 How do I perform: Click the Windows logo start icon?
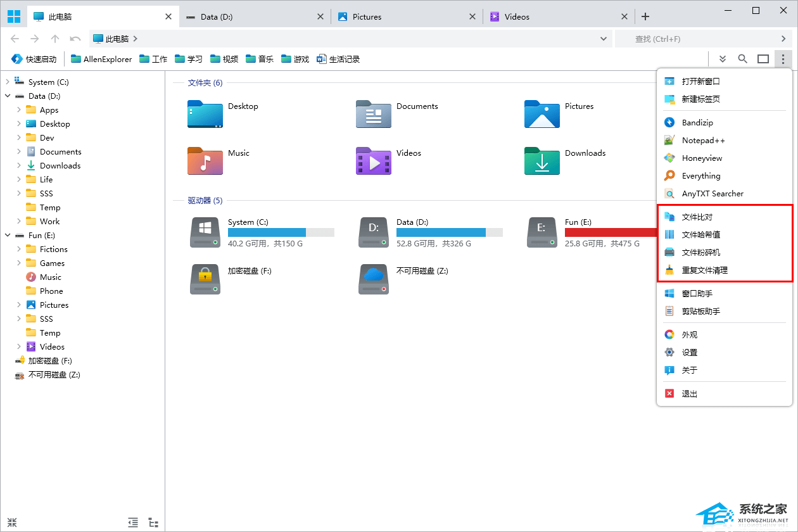click(13, 16)
